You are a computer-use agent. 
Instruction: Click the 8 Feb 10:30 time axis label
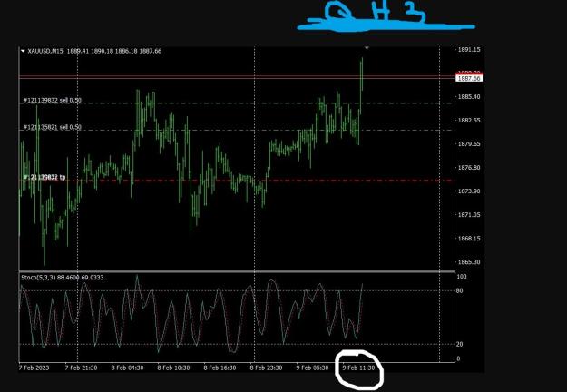[173, 367]
